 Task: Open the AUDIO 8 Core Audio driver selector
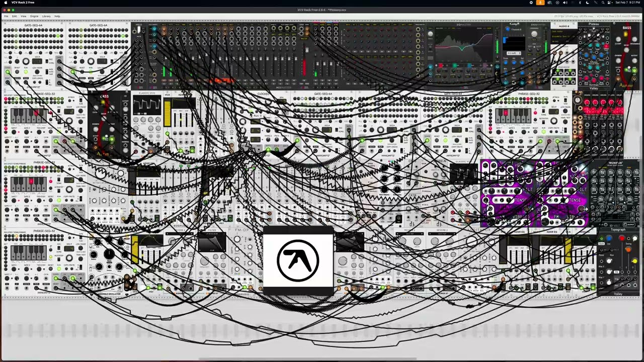(565, 32)
